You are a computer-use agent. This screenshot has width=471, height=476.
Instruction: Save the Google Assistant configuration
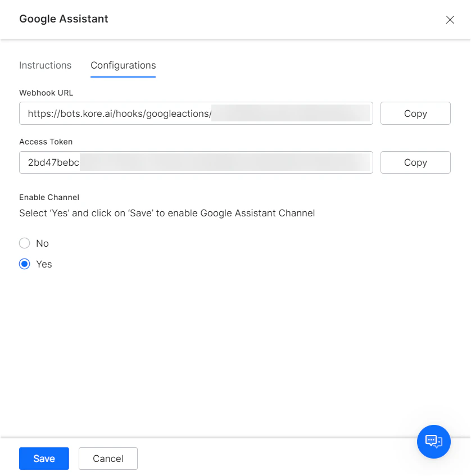click(x=44, y=459)
